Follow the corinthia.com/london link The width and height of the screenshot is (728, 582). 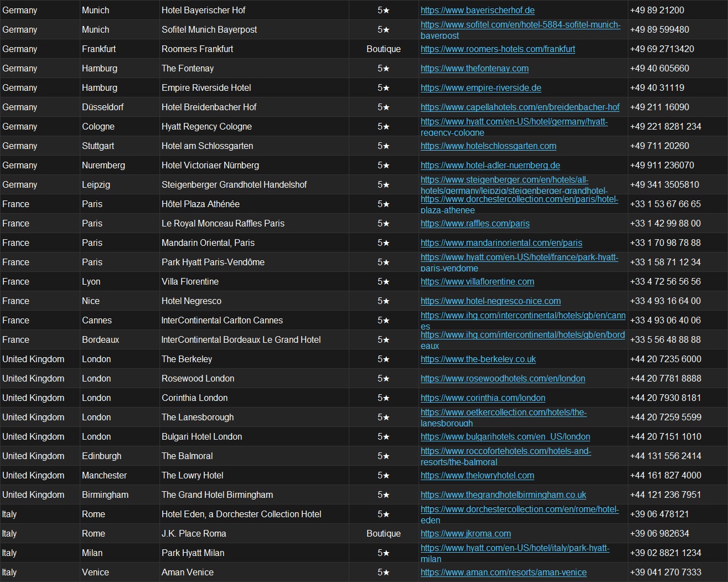[483, 398]
